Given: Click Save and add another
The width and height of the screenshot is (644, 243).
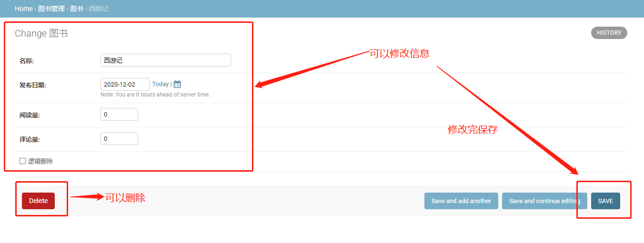Looking at the screenshot, I should pyautogui.click(x=461, y=201).
